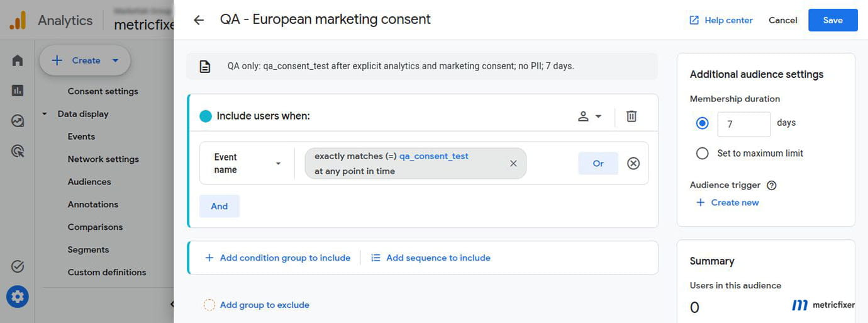Click Audience trigger help icon

[772, 185]
